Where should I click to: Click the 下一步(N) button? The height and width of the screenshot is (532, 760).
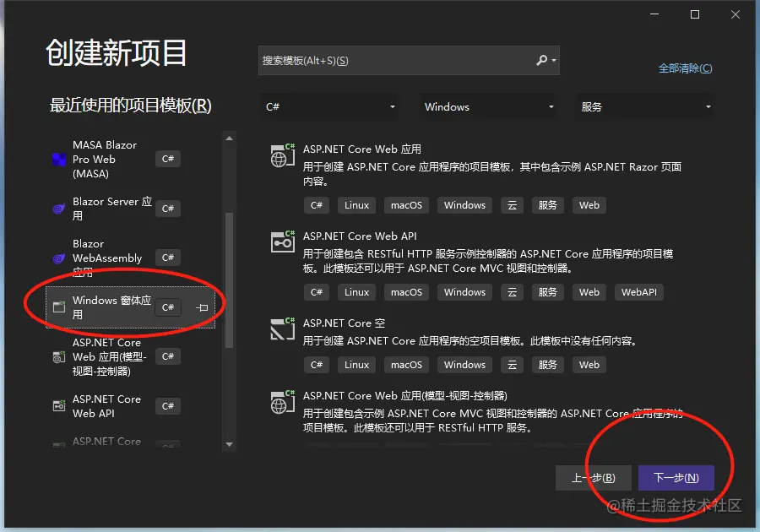pos(676,478)
